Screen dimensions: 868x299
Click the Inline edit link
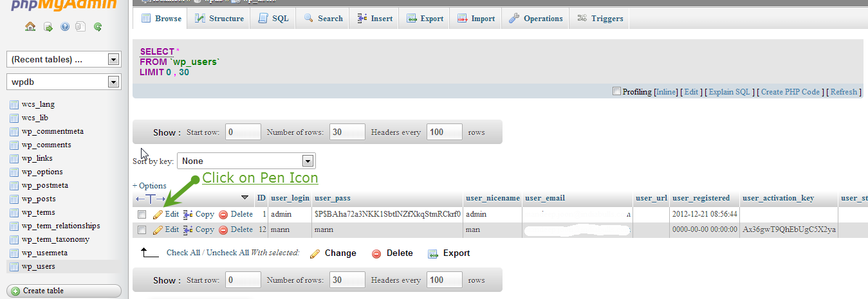[x=667, y=92]
